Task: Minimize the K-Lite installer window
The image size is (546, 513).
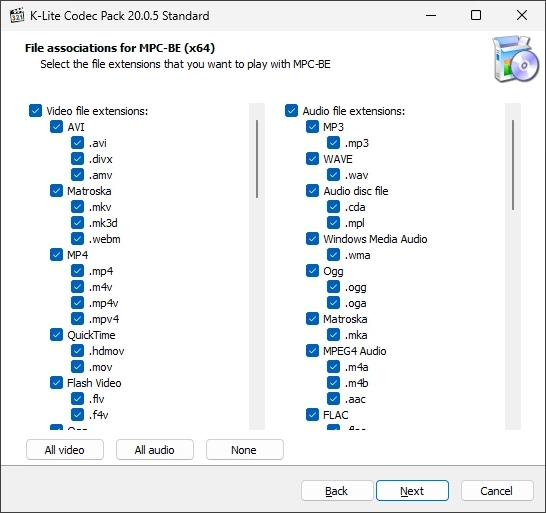Action: (431, 16)
